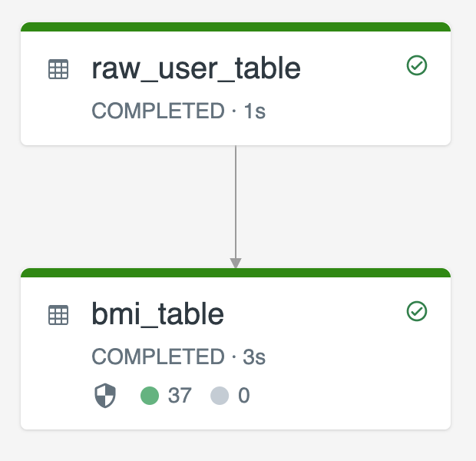Click the green status bar atop raw_user_table
Image resolution: width=476 pixels, height=461 pixels.
(236, 27)
